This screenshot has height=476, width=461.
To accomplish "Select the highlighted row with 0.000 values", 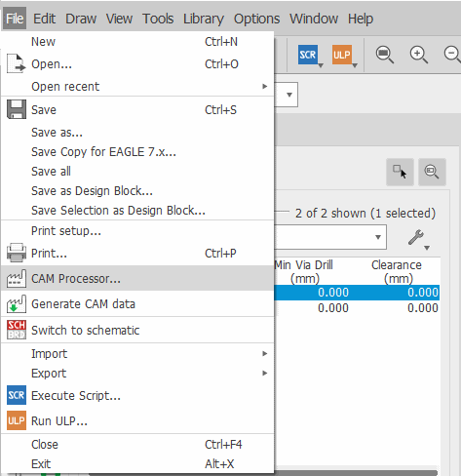I will pos(357,293).
